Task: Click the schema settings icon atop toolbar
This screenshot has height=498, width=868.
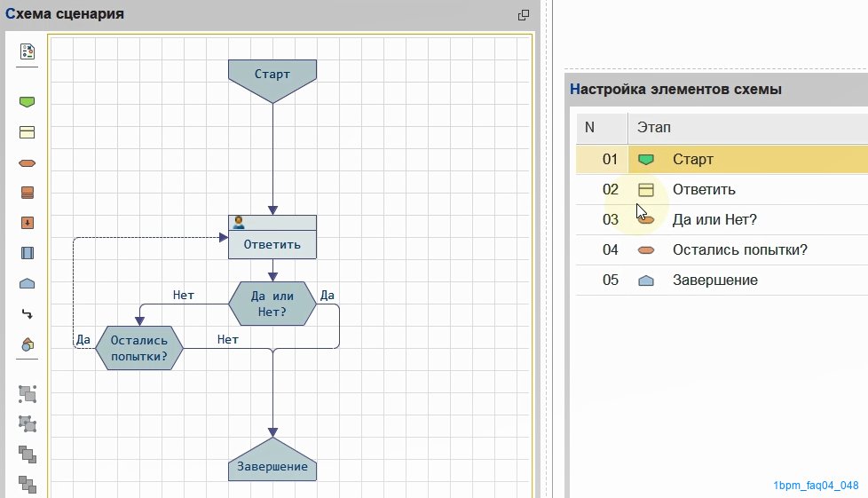Action: 28,51
